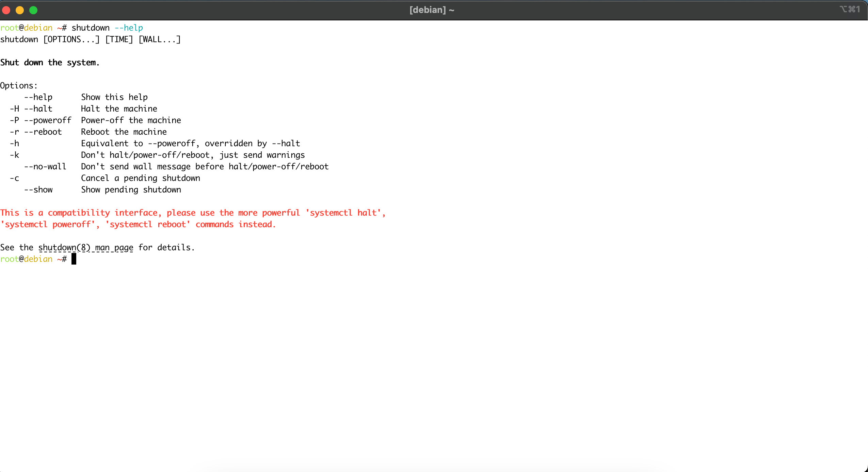Viewport: 868px width, 472px height.
Task: Click 'Cancel a pending shutdown' description
Action: point(141,178)
